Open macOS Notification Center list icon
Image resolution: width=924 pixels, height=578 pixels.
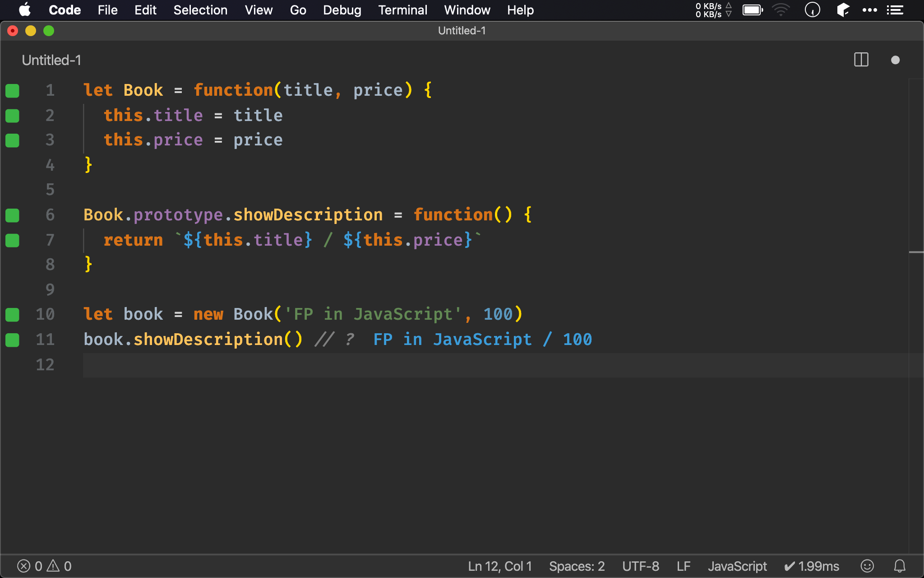pos(895,10)
